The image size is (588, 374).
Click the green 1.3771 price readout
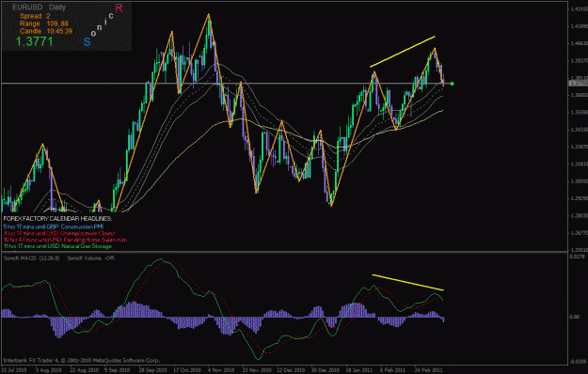[x=35, y=41]
